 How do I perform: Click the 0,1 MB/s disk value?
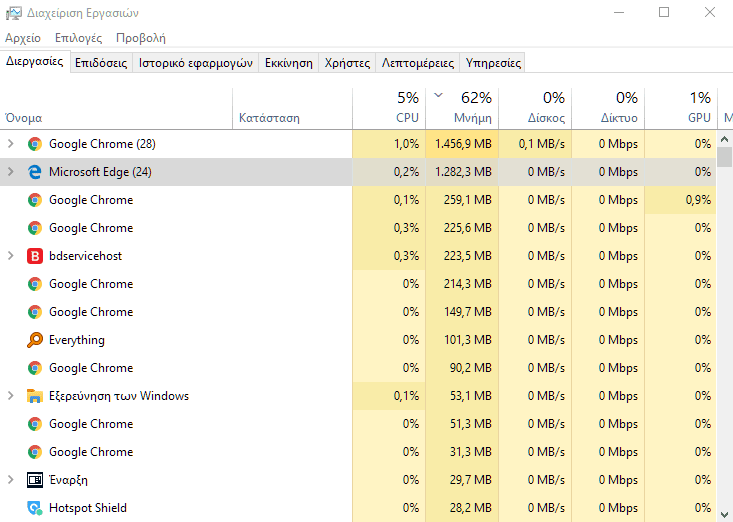point(541,144)
